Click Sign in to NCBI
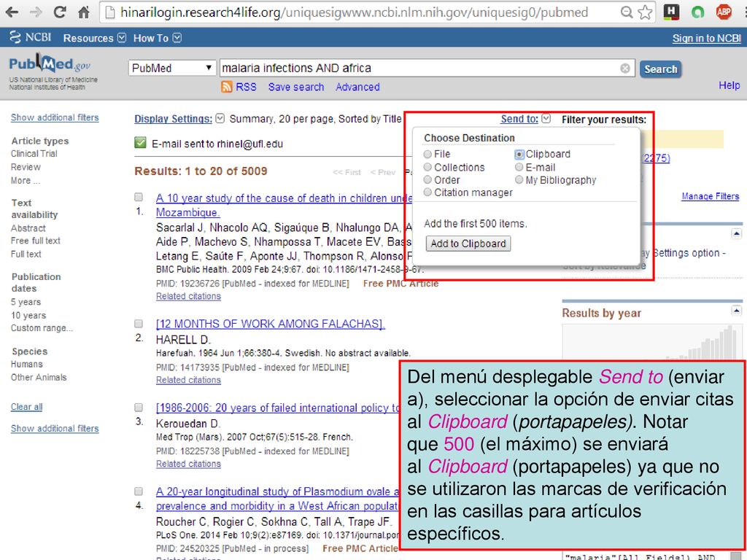 (706, 39)
